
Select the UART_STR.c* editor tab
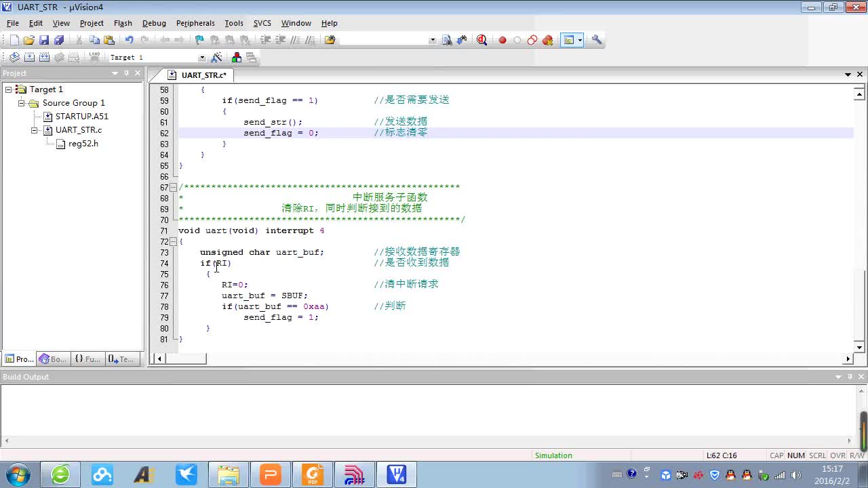coord(198,75)
